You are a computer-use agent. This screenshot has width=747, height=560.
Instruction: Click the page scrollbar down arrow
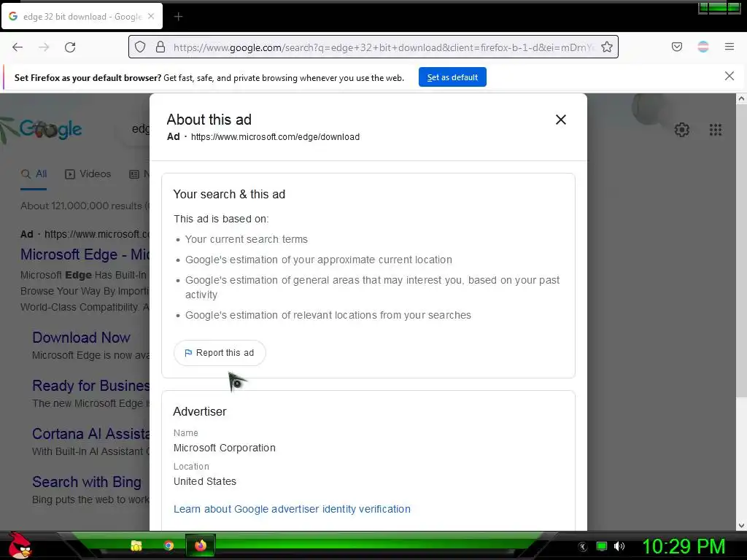tap(741, 526)
